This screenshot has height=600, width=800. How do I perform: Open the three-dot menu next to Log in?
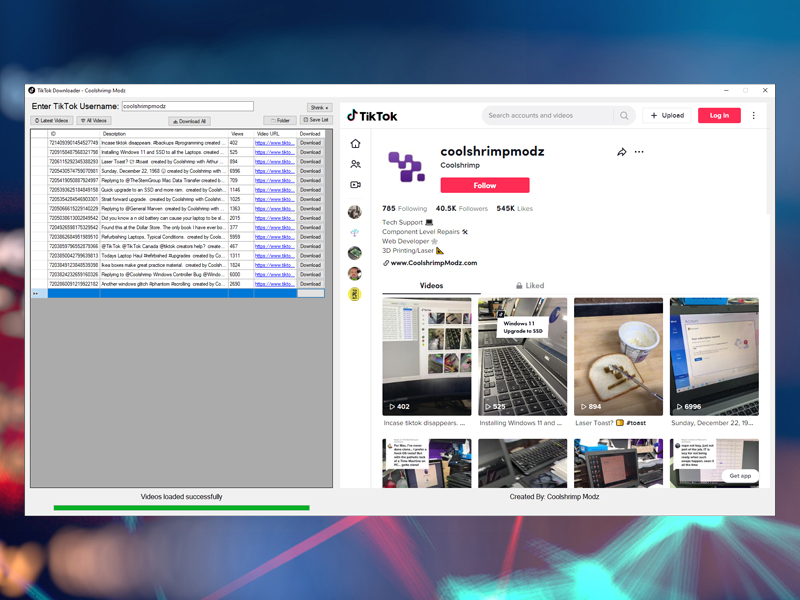pos(754,116)
